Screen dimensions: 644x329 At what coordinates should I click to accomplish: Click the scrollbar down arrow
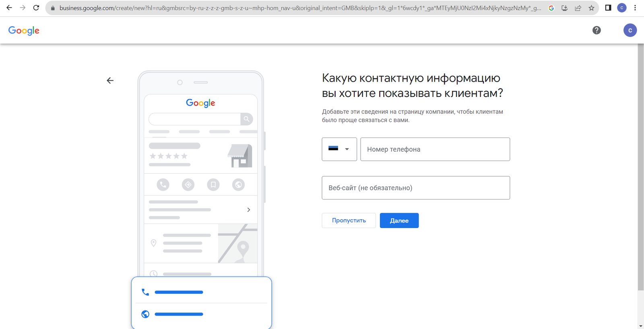point(641,326)
